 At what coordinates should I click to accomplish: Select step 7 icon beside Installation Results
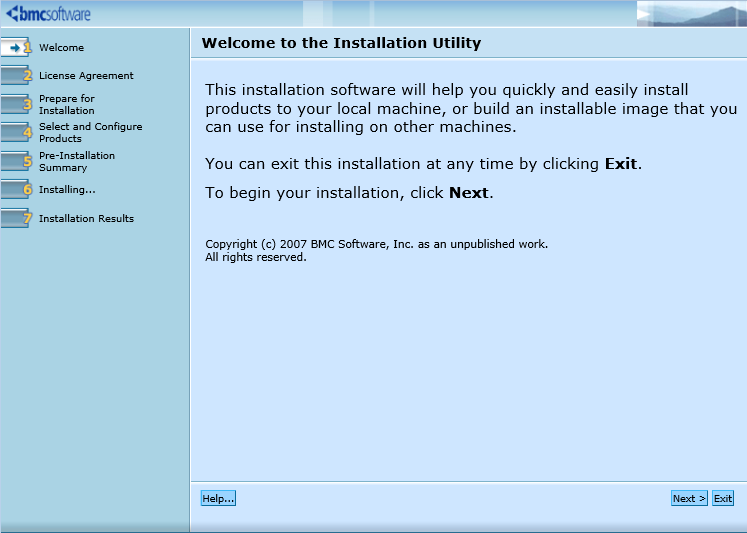click(x=16, y=218)
